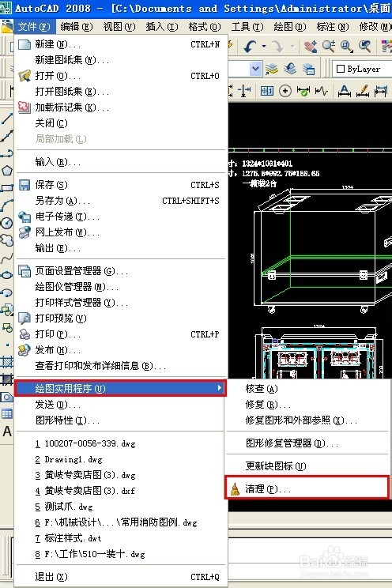Expand the 绘图实用程序(U) submenu
The width and height of the screenshot is (392, 588).
121,388
